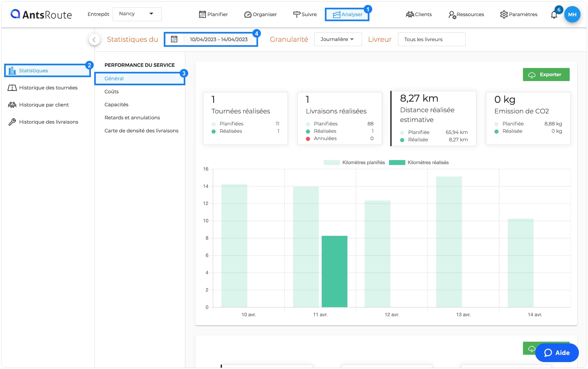Toggle the Kilomètres réalisés legend swatch
Viewport: 588px width, 369px height.
[x=397, y=163]
